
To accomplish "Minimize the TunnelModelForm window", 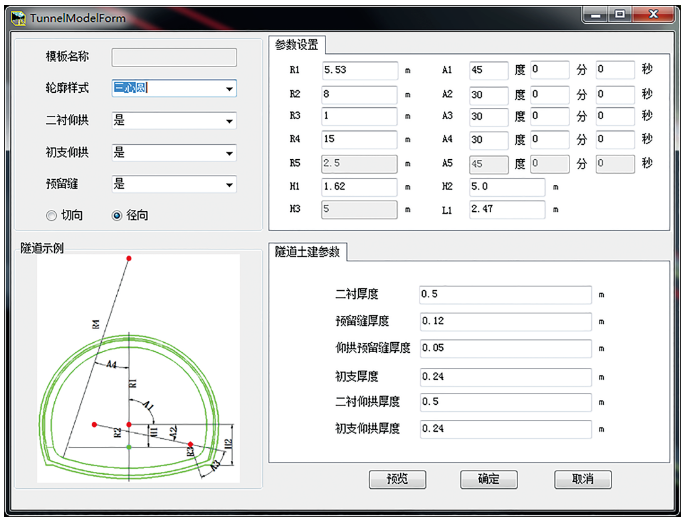I will pyautogui.click(x=595, y=15).
